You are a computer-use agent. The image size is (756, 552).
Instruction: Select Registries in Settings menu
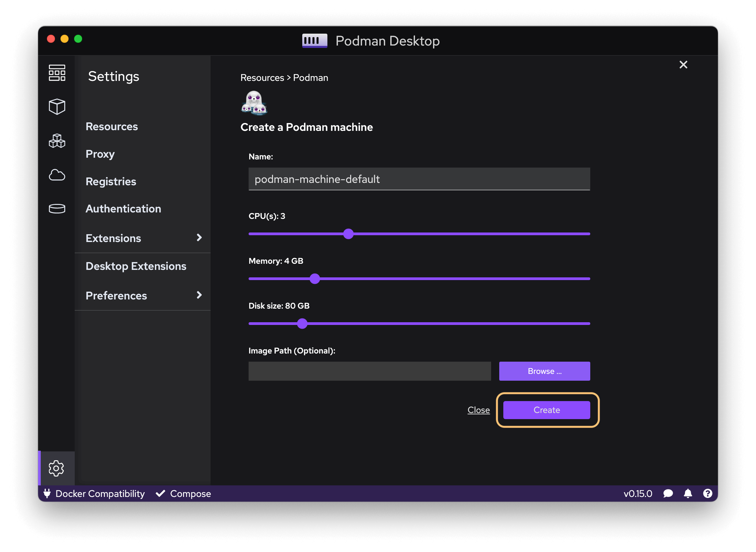pos(111,182)
